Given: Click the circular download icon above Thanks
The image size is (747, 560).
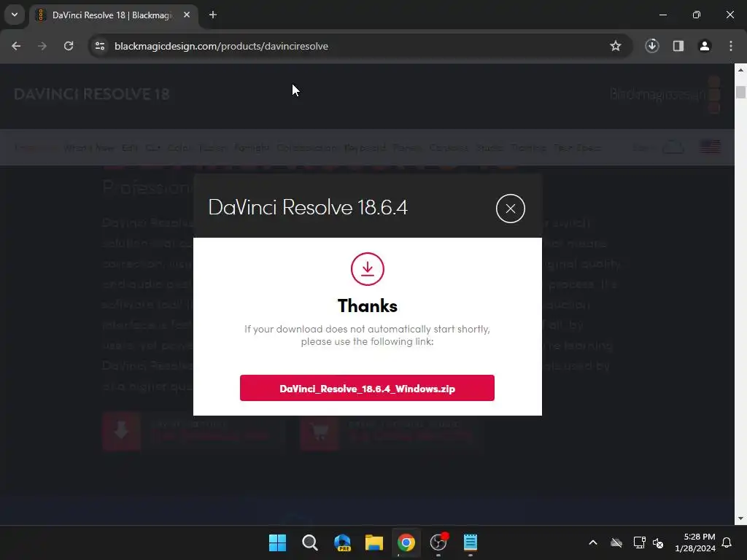Looking at the screenshot, I should coord(368,269).
